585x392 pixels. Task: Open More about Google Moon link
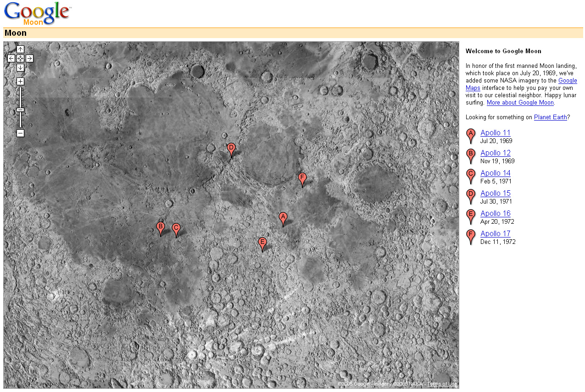(520, 103)
